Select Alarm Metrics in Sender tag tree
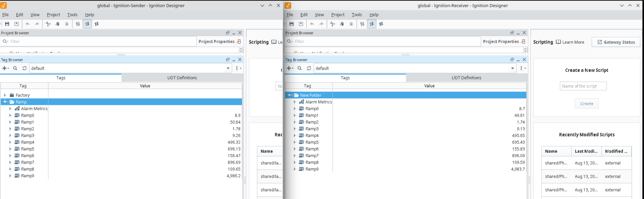 click(x=34, y=109)
